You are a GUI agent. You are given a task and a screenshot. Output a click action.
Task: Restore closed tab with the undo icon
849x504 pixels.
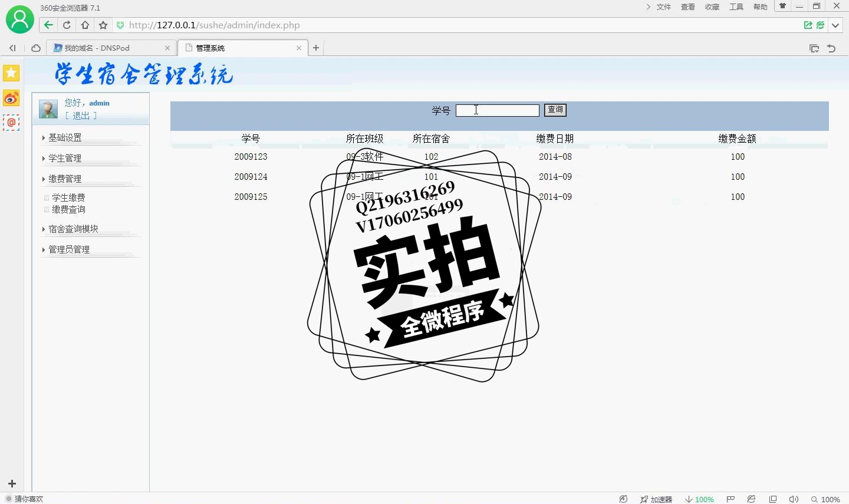pyautogui.click(x=831, y=48)
